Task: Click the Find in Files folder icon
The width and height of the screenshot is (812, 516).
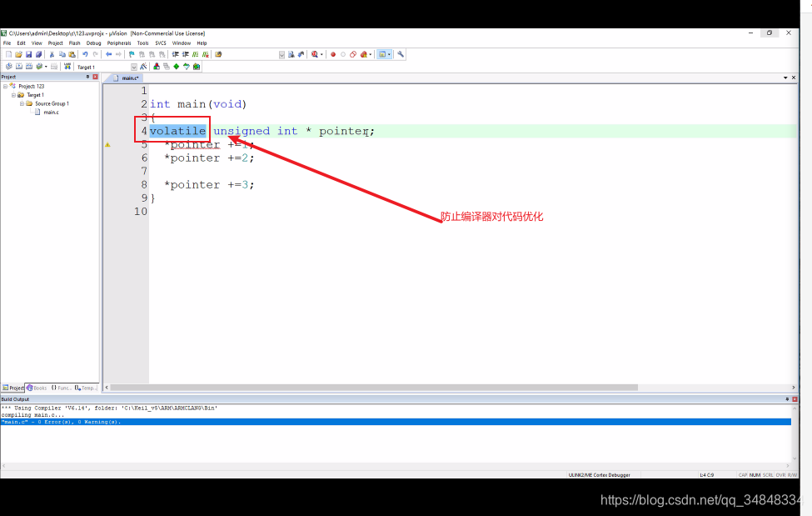Action: click(x=218, y=54)
